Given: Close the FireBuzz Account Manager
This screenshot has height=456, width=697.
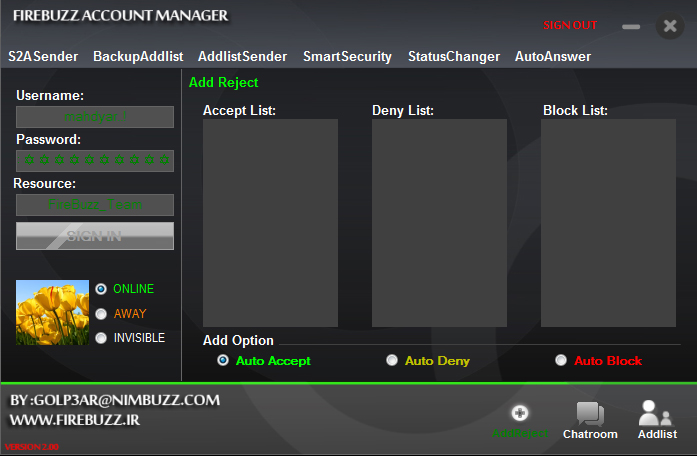Looking at the screenshot, I should [x=670, y=26].
